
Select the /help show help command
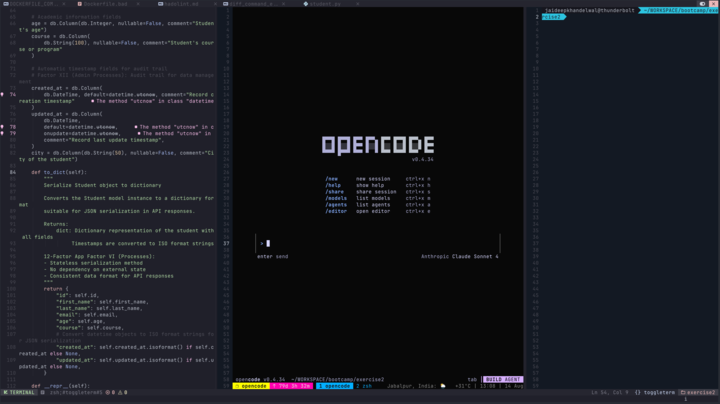(x=377, y=185)
